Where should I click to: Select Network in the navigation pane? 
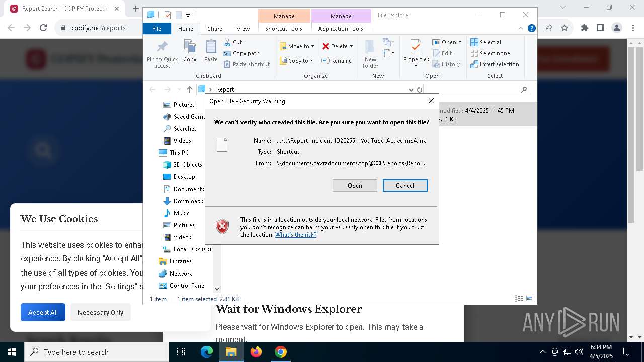[175, 274]
